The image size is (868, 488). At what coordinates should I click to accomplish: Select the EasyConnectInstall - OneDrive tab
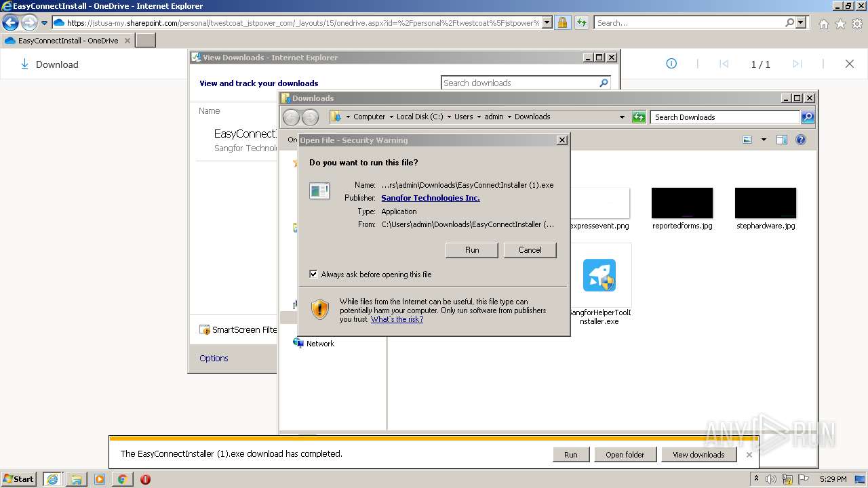[x=68, y=41]
